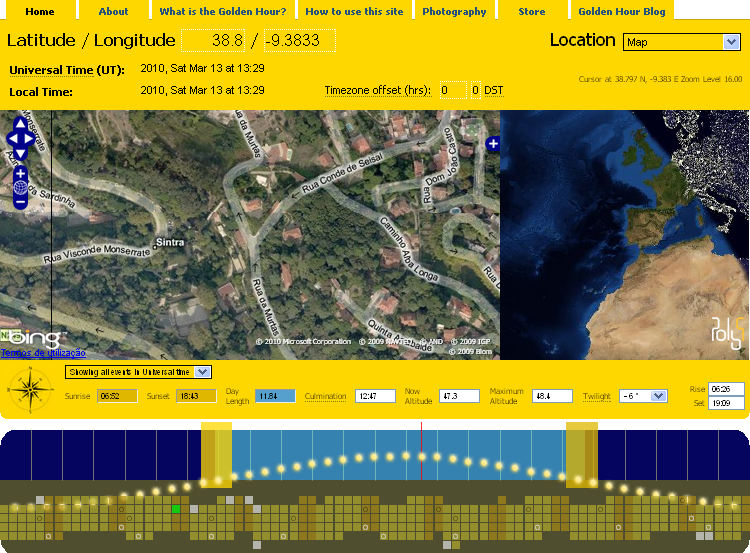Open the About tab
The width and height of the screenshot is (750, 553).
click(x=113, y=11)
